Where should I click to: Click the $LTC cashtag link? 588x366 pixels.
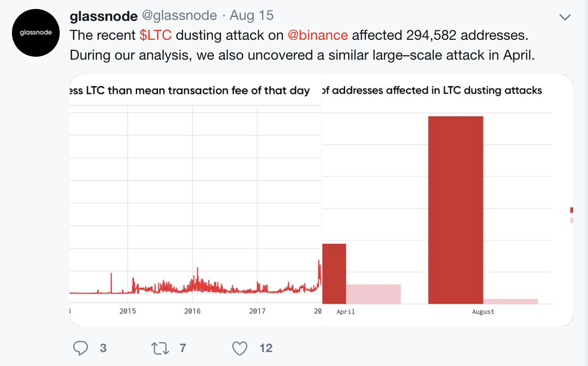pyautogui.click(x=156, y=35)
